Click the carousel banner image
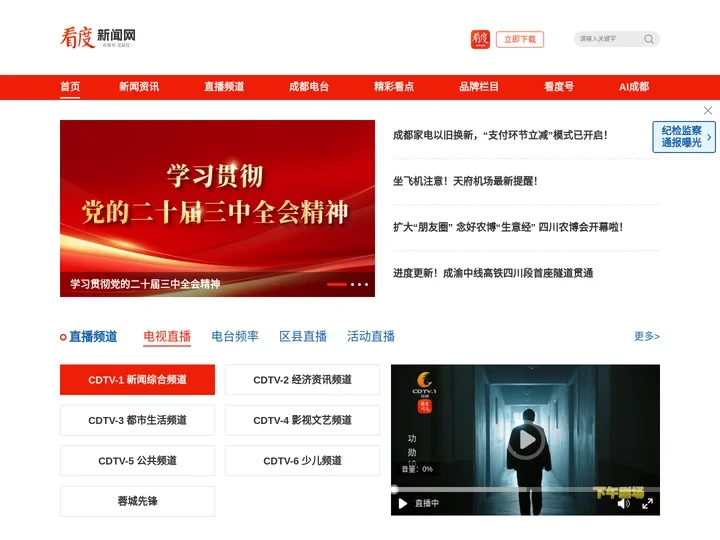Viewport: 720px width, 540px height. [x=217, y=208]
